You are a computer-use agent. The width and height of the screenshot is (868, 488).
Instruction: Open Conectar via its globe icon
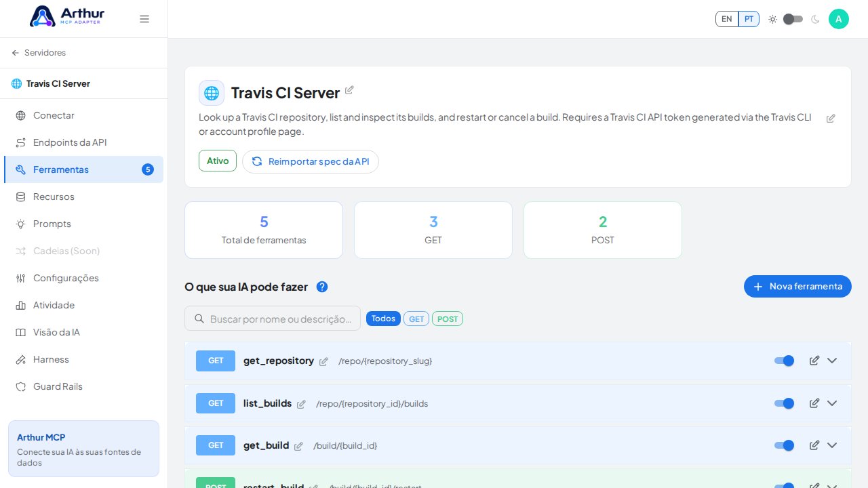coord(21,115)
